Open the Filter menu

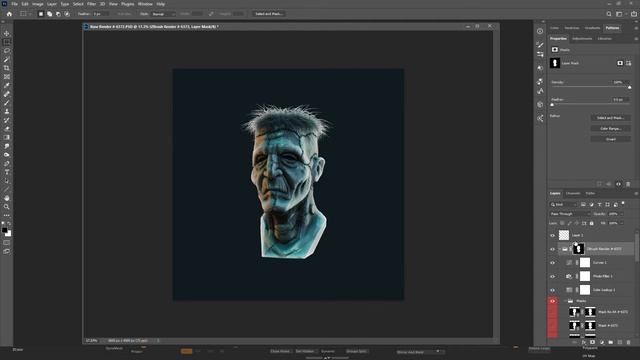91,4
